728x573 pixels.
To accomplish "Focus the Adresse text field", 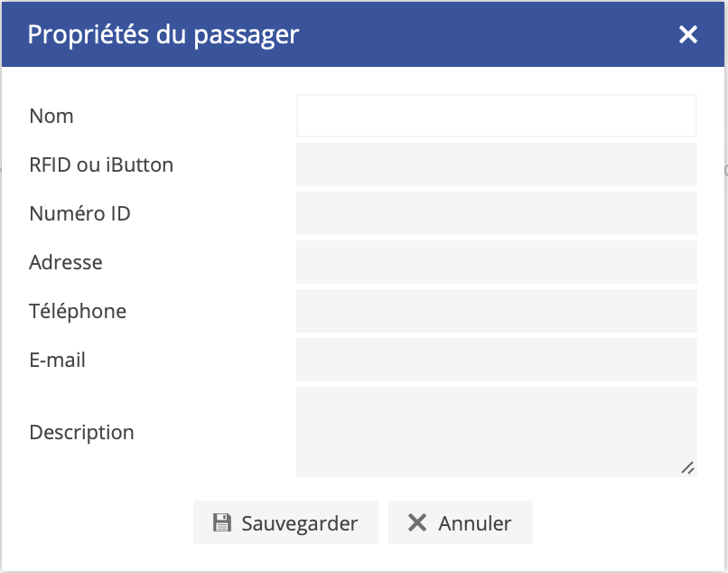I will [x=496, y=262].
